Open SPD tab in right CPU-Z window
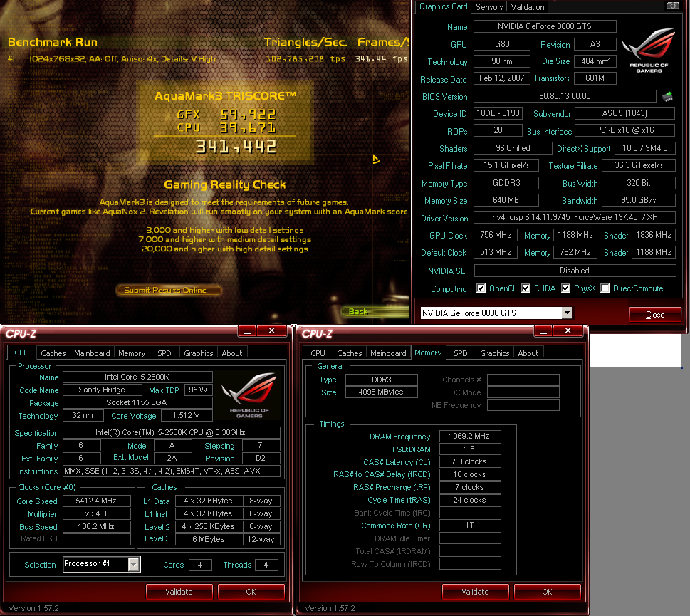Image resolution: width=690 pixels, height=616 pixels. point(460,353)
